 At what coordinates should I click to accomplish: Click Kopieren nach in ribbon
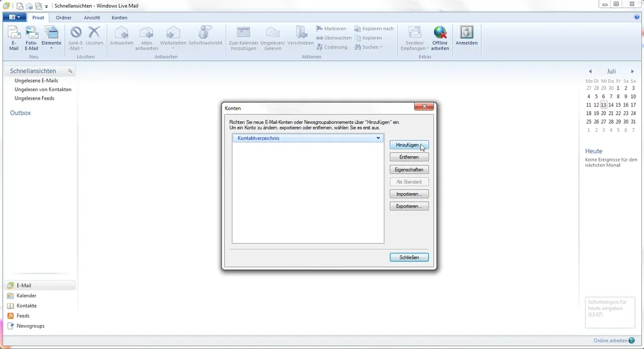pos(374,29)
